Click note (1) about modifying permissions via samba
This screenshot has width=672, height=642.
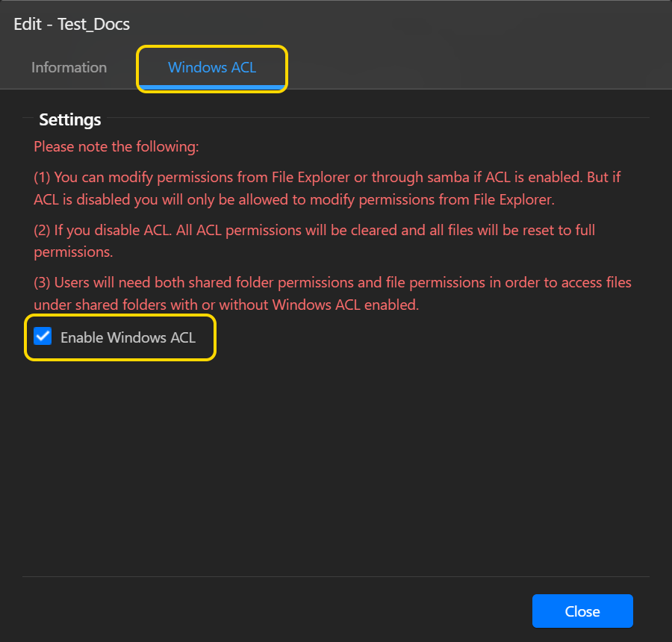coord(327,188)
